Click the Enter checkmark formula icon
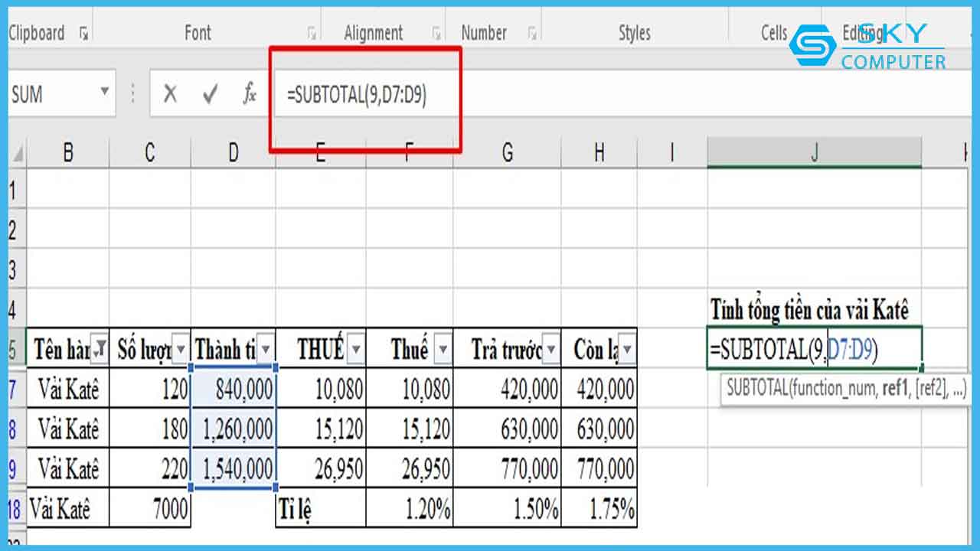This screenshot has height=551, width=980. pyautogui.click(x=210, y=94)
